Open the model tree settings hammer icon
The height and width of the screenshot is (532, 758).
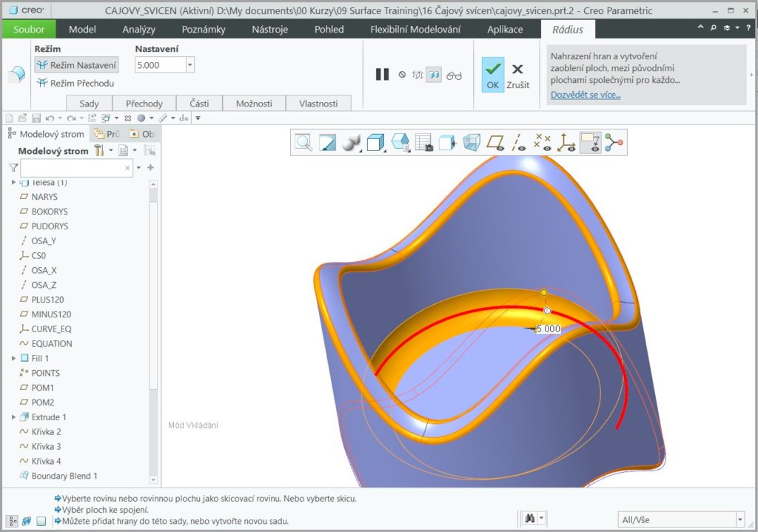point(99,150)
